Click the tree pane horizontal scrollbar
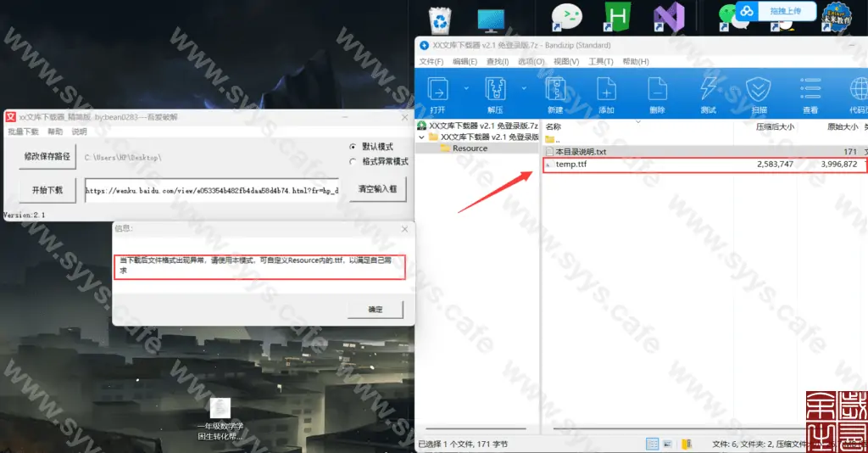This screenshot has width=868, height=453. tap(476, 428)
